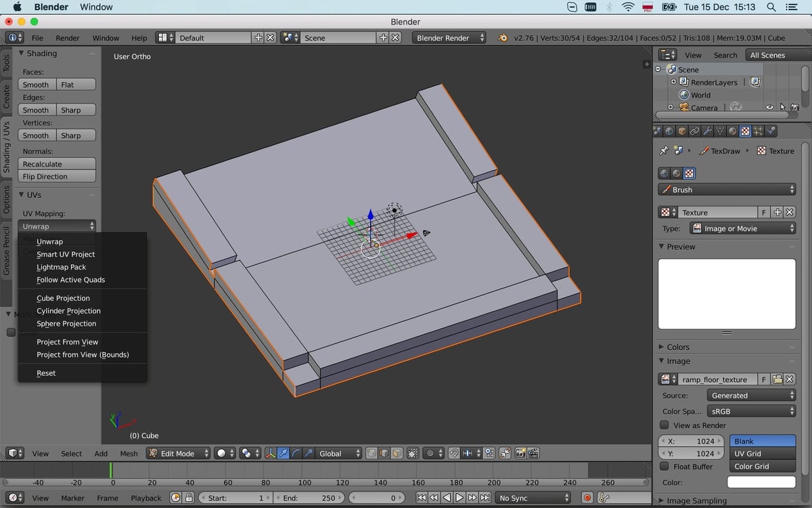Click the render camera icon in the header
The height and width of the screenshot is (508, 812).
521,452
